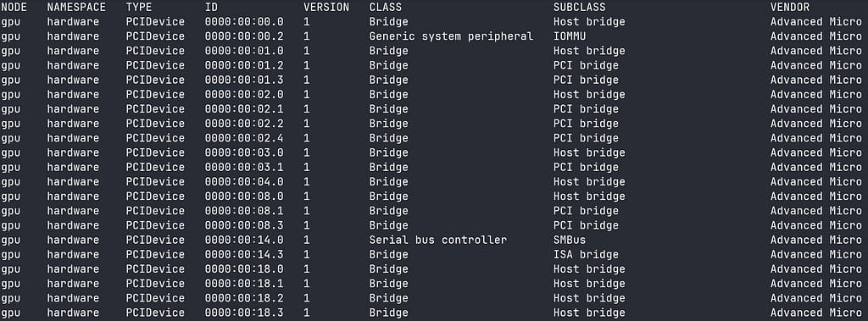
Task: Click the NAMESPACE column header
Action: pyautogui.click(x=76, y=7)
